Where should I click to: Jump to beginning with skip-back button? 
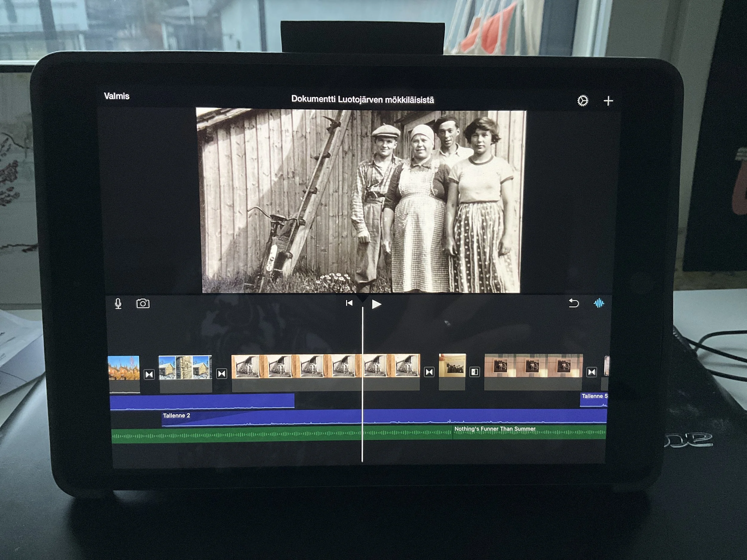349,303
